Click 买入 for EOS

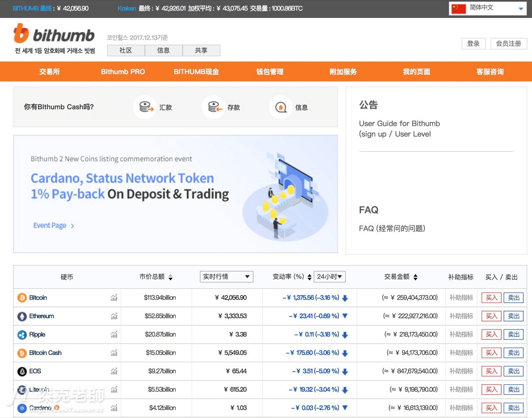(x=492, y=371)
